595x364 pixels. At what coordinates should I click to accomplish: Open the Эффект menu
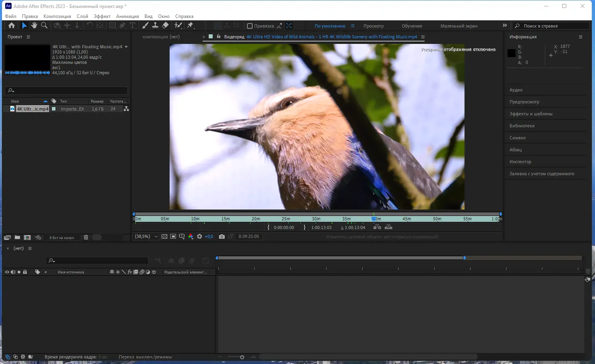(102, 16)
